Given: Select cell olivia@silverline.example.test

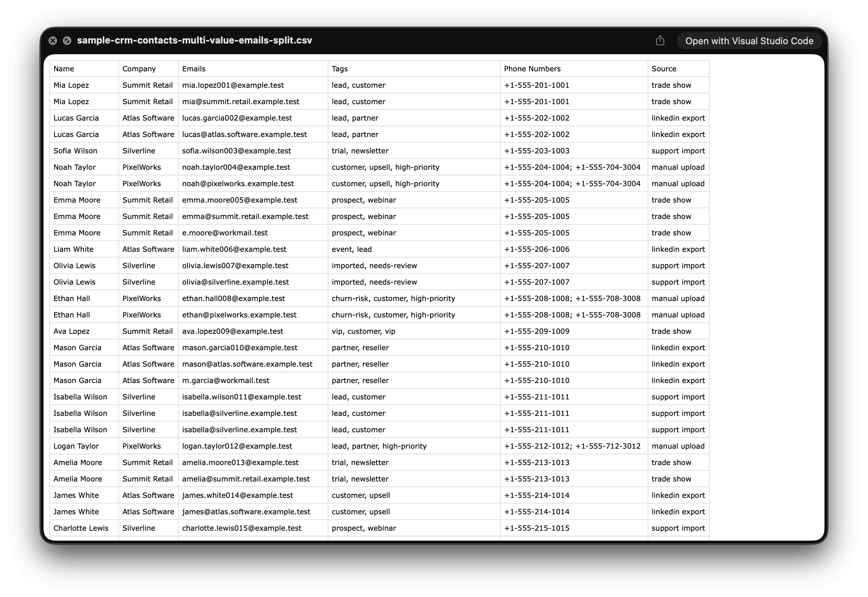Looking at the screenshot, I should [x=253, y=282].
